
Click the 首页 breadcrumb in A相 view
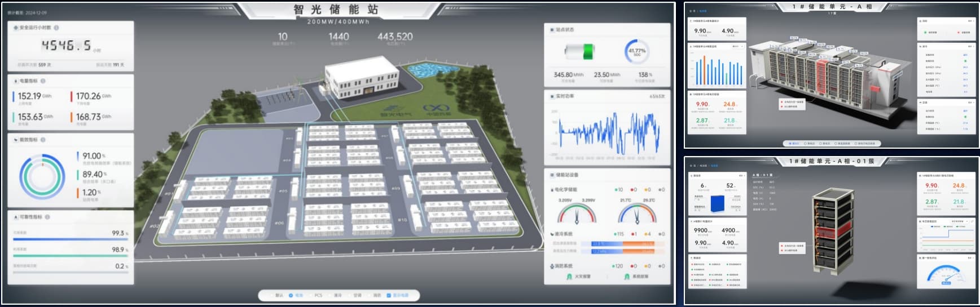click(x=693, y=11)
